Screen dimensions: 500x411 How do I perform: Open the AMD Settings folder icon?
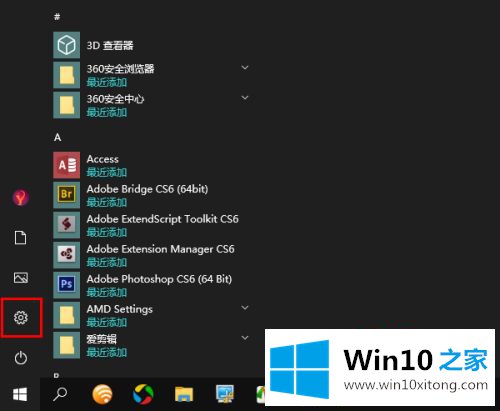[66, 315]
